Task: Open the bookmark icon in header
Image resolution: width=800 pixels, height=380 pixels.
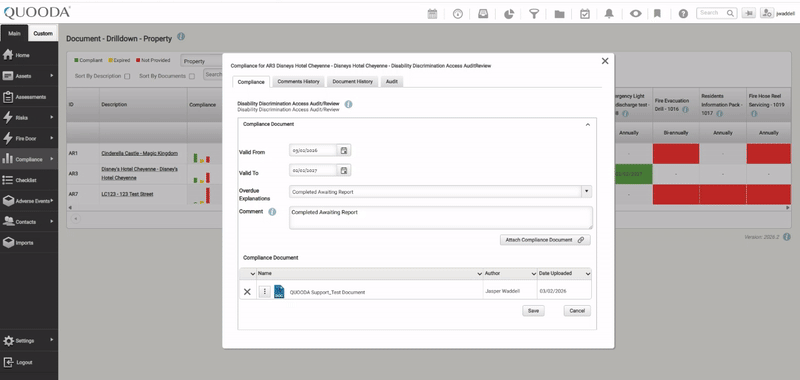Action: pos(657,14)
